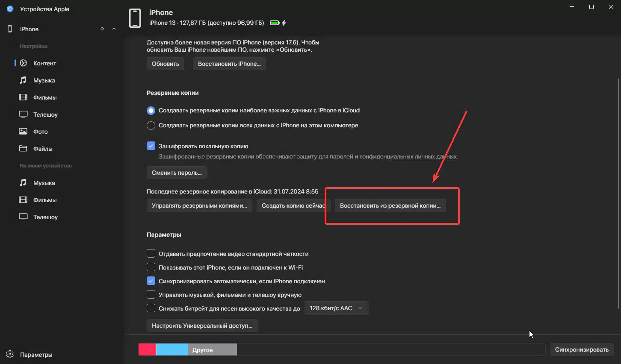Click the TV icon beside Телешоу under Настройки
The width and height of the screenshot is (621, 364).
(23, 114)
